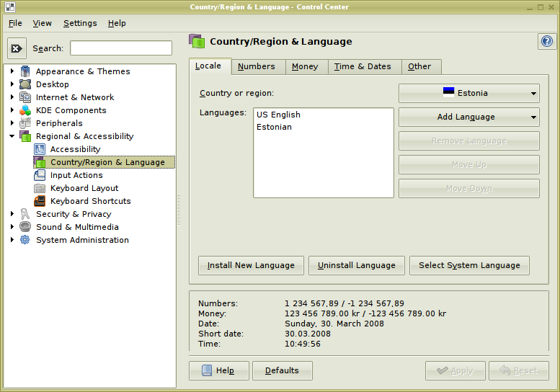Click the context help question mark icon
560x392 pixels.
pos(547,42)
